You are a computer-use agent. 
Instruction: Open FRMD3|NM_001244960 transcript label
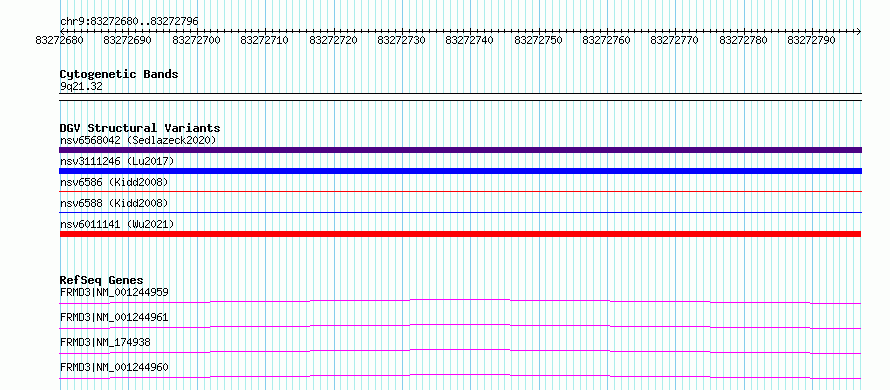(x=114, y=367)
